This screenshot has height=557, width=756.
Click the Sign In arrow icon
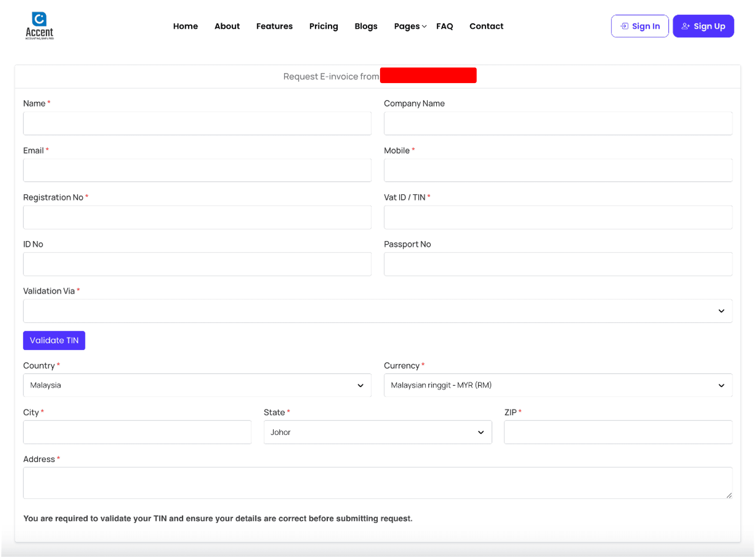click(x=624, y=26)
